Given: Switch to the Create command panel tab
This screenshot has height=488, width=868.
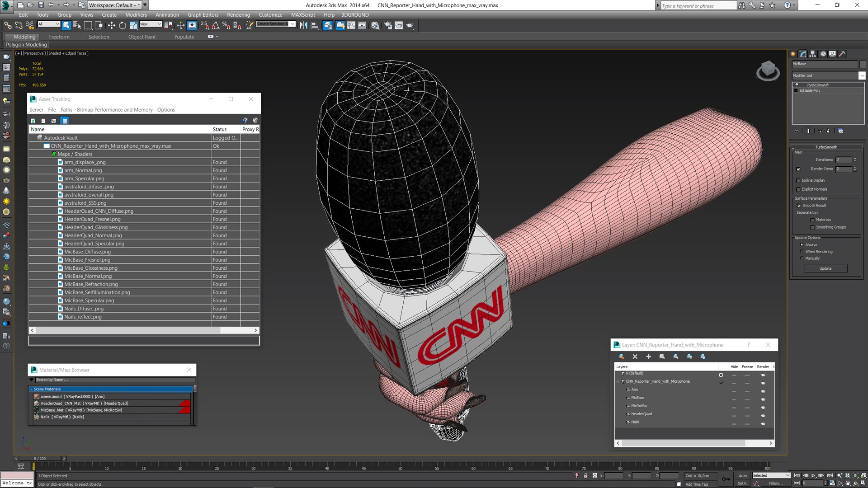Looking at the screenshot, I should tap(793, 54).
